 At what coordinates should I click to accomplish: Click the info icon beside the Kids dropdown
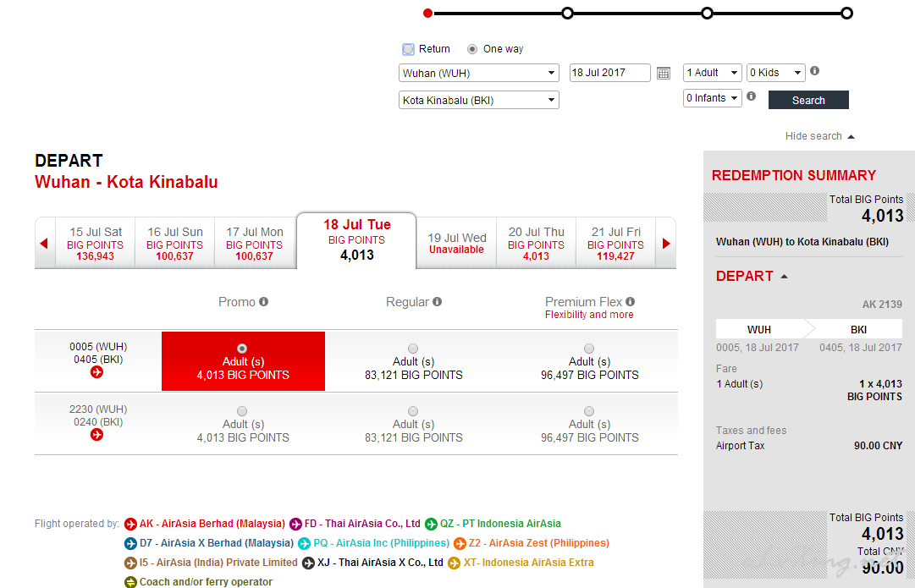(x=814, y=70)
